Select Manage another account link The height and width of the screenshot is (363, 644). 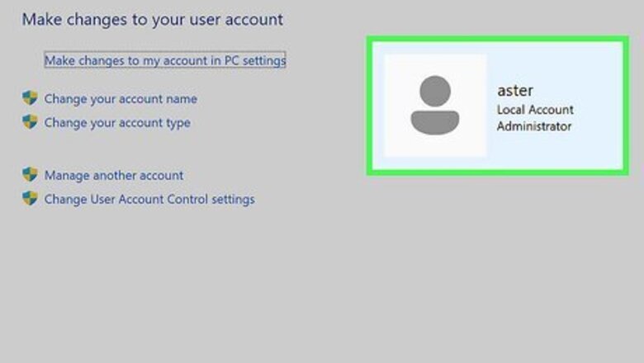click(x=114, y=175)
